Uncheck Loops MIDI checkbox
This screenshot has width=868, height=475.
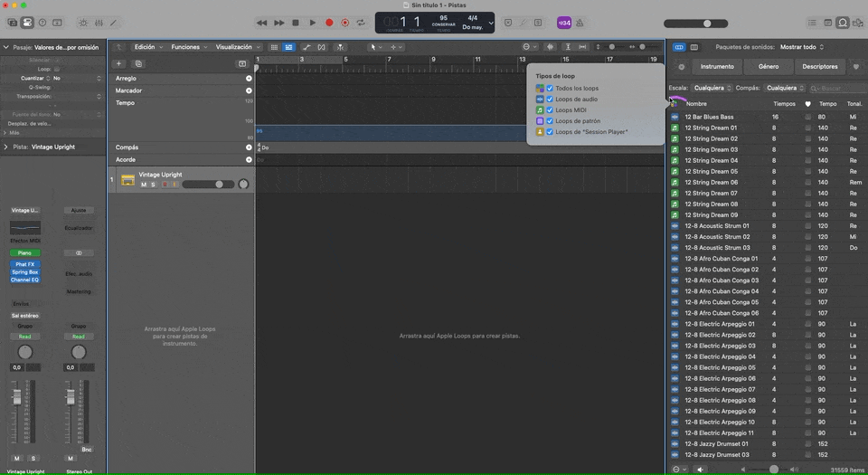click(x=550, y=109)
